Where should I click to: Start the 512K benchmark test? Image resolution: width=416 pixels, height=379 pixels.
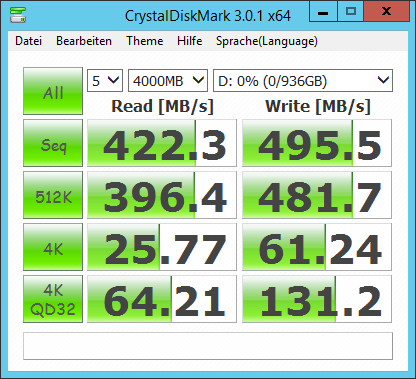[53, 195]
